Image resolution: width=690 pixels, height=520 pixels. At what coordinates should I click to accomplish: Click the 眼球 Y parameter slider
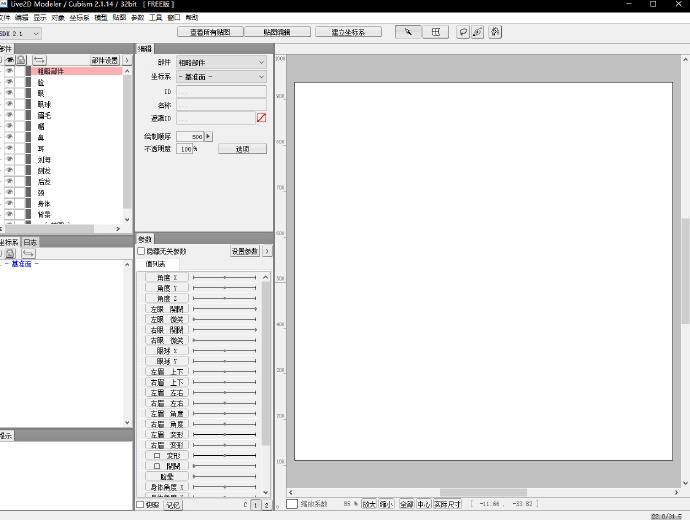point(224,361)
